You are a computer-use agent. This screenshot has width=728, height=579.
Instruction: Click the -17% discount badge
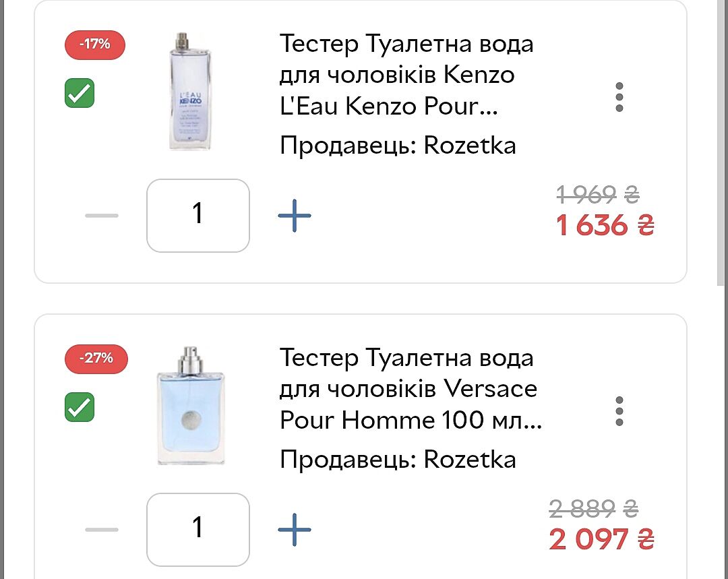tap(95, 45)
